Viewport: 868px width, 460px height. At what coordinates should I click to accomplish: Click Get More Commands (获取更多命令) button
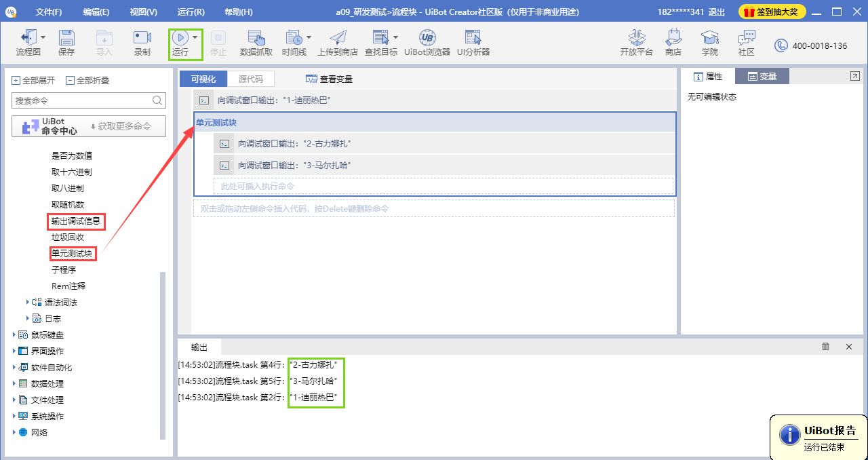pos(122,126)
